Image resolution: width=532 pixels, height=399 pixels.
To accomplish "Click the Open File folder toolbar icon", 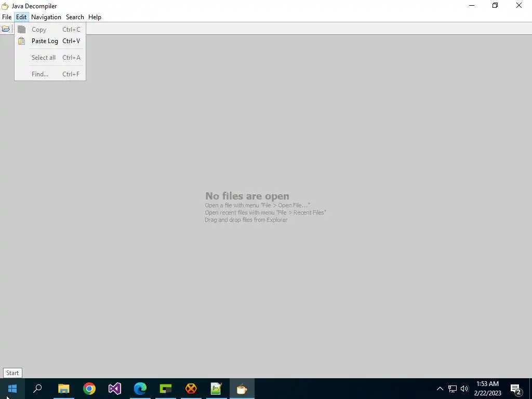I will tap(6, 29).
